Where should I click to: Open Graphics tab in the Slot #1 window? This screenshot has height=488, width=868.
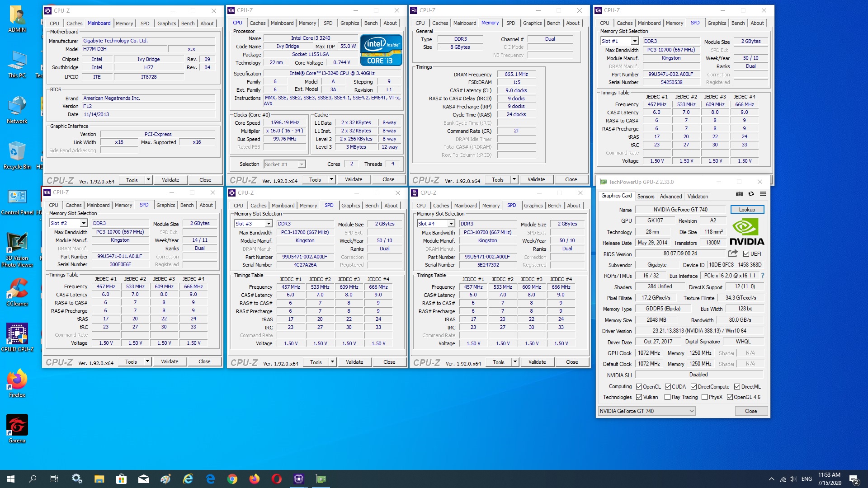click(717, 23)
